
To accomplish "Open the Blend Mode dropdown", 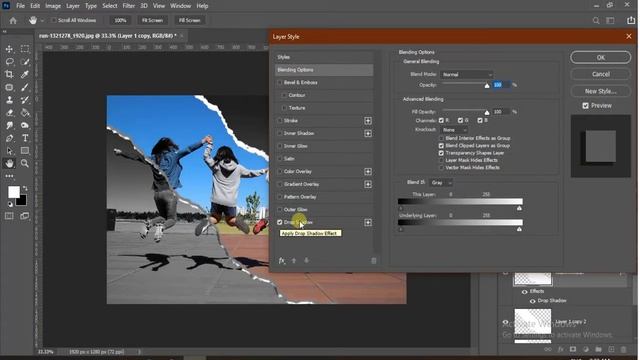I will [467, 75].
